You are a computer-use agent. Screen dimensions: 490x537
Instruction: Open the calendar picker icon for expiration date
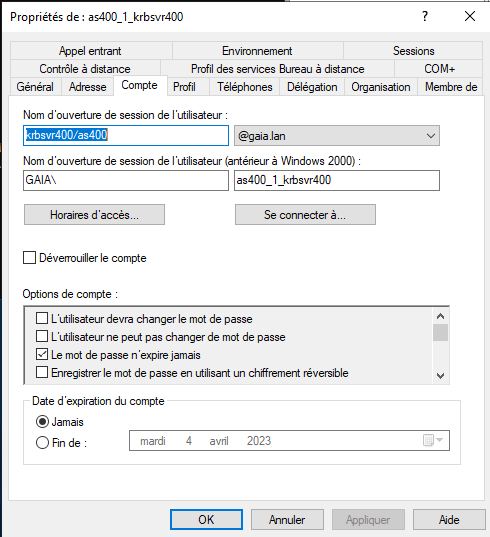(x=433, y=440)
